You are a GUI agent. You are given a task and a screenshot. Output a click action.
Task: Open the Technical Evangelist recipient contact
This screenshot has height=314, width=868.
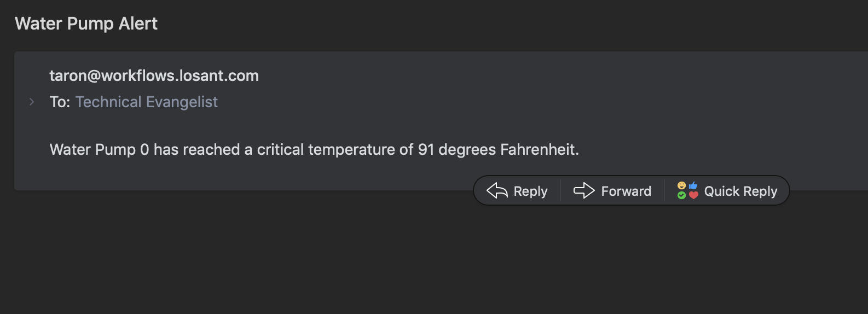pos(147,102)
